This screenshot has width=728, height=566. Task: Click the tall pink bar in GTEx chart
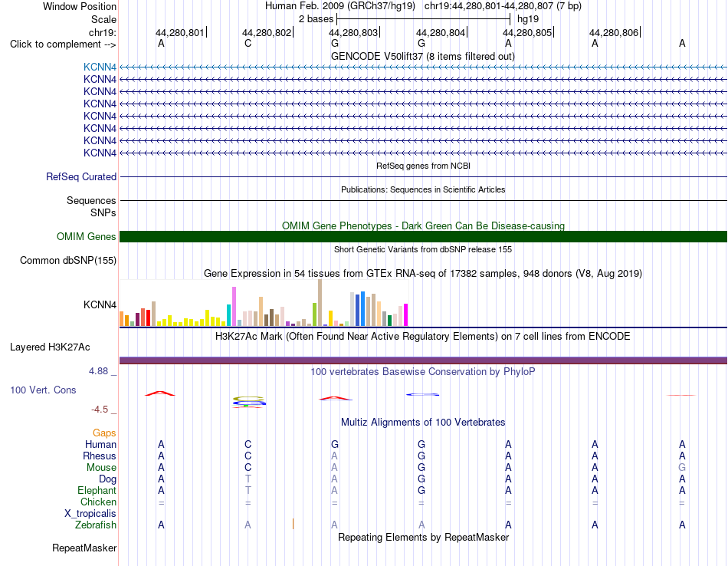tap(234, 306)
